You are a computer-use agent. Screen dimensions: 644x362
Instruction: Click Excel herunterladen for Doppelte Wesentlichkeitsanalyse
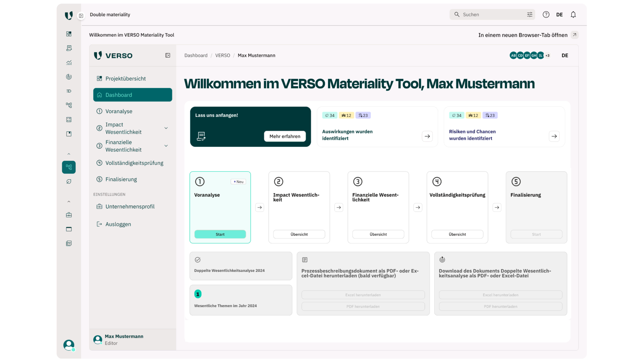(x=500, y=295)
